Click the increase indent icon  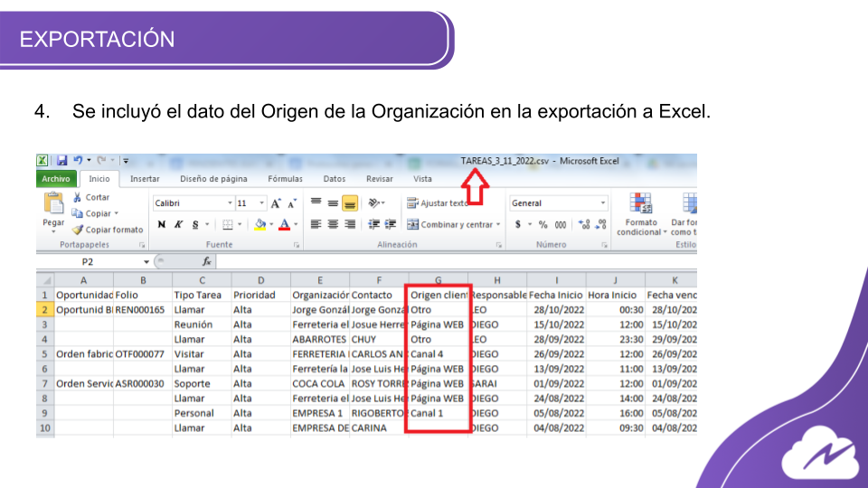click(391, 224)
